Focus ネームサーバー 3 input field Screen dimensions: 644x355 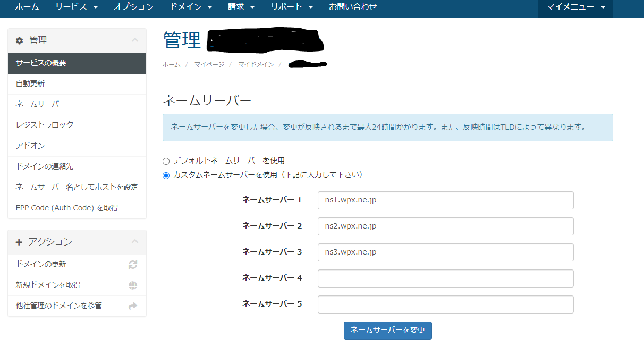446,252
